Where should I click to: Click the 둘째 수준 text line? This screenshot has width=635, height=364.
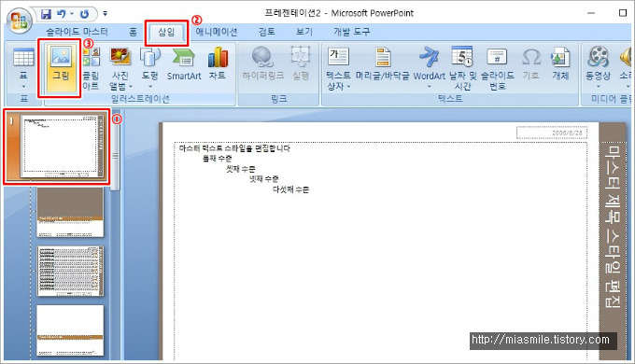(x=218, y=159)
